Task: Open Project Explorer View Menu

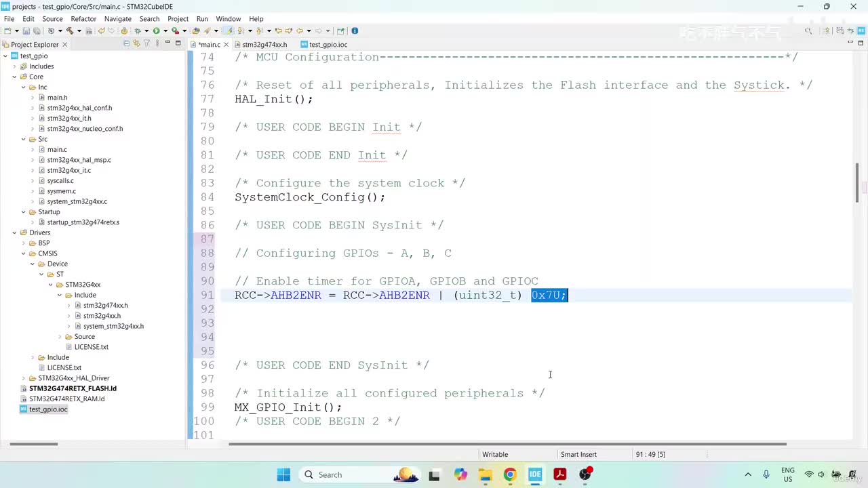Action: tap(157, 43)
